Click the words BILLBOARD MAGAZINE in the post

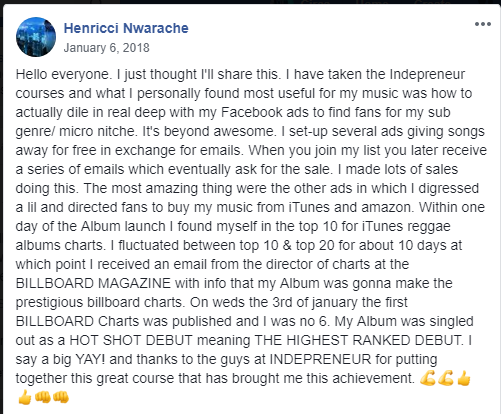[93, 283]
